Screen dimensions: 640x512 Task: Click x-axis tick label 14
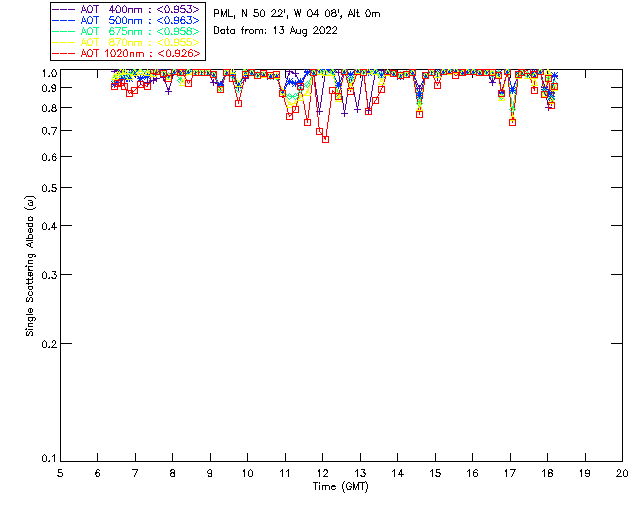[398, 473]
